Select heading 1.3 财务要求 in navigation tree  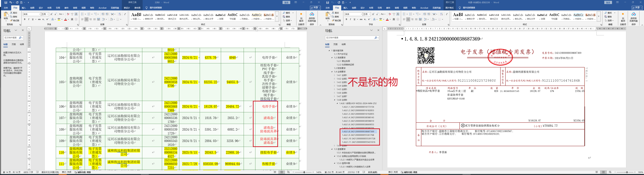pos(340,68)
